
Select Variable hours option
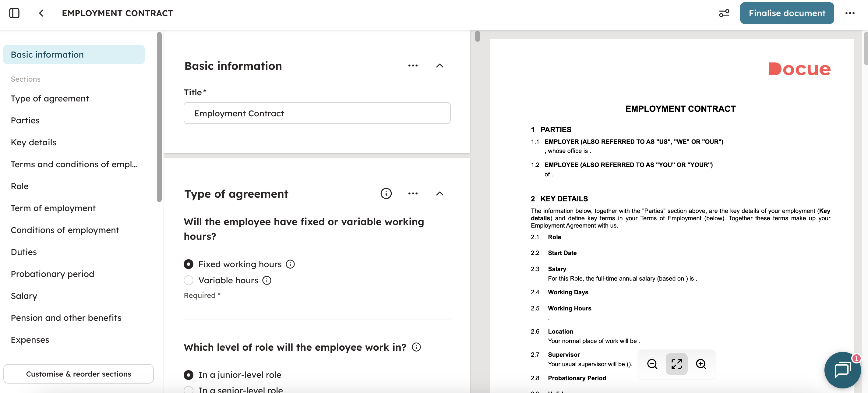pyautogui.click(x=188, y=280)
